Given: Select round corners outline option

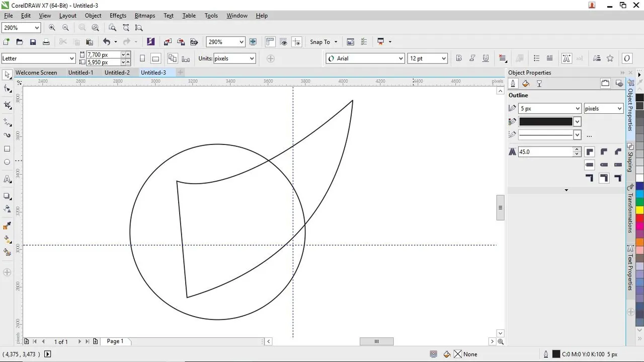Looking at the screenshot, I should (x=604, y=152).
